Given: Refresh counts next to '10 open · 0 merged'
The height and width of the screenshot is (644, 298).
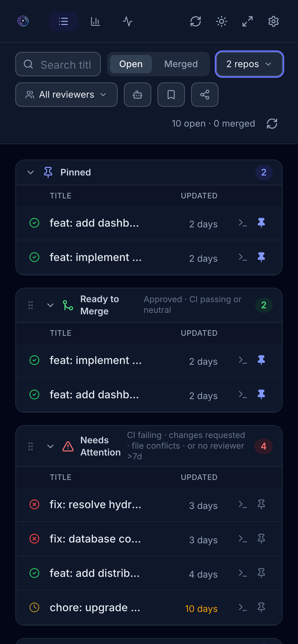Looking at the screenshot, I should point(272,124).
